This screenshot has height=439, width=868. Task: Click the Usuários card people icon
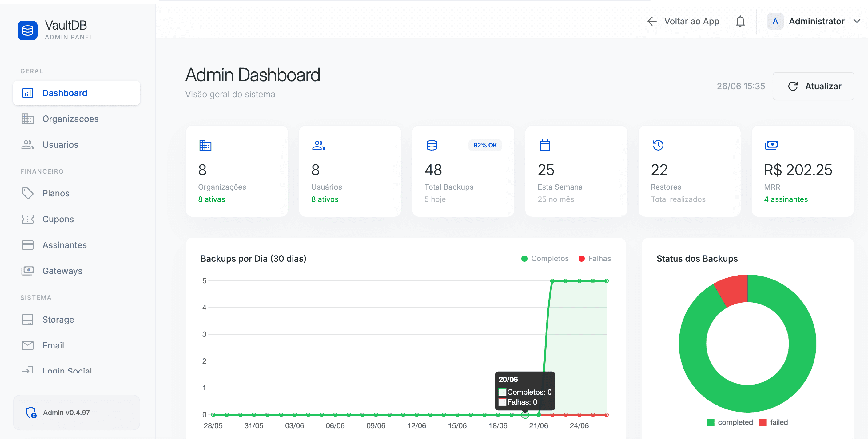tap(318, 145)
